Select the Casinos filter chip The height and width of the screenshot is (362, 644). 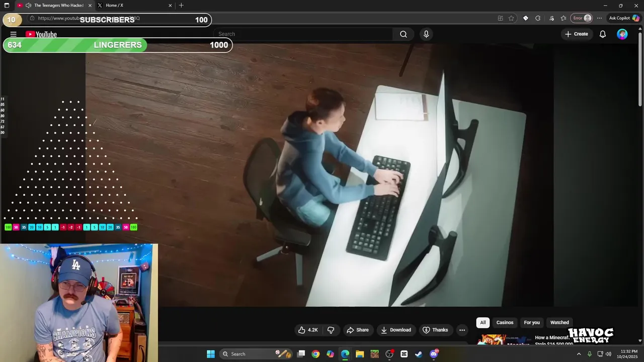pos(505,323)
